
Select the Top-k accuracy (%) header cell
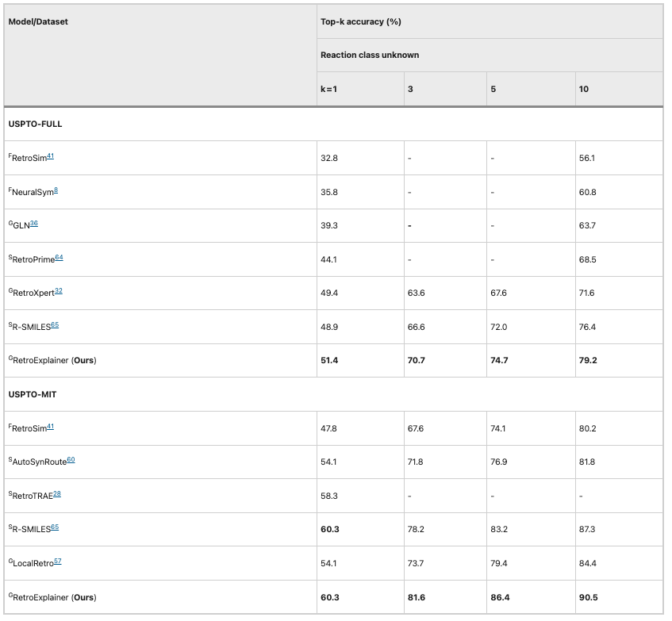tap(360, 22)
